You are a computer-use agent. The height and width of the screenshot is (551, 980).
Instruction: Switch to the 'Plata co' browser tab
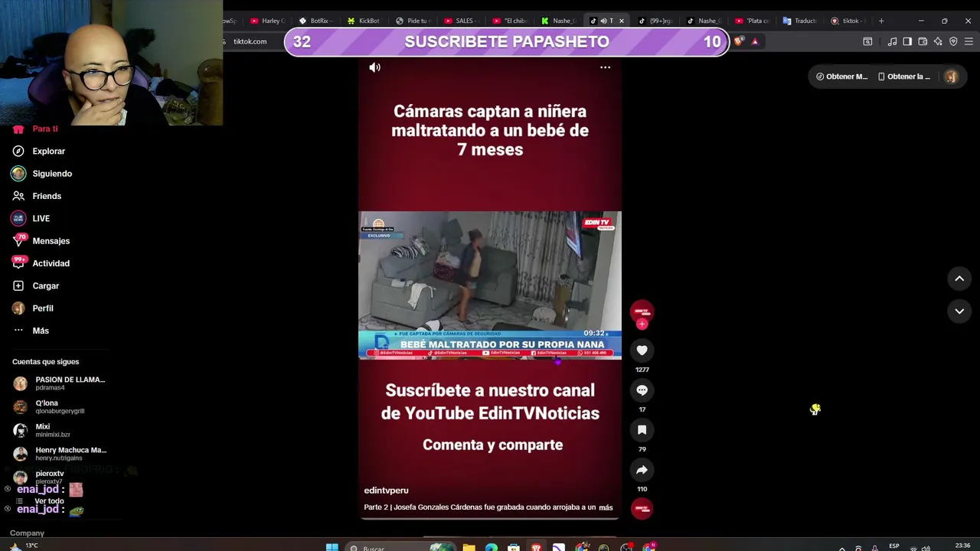[752, 21]
